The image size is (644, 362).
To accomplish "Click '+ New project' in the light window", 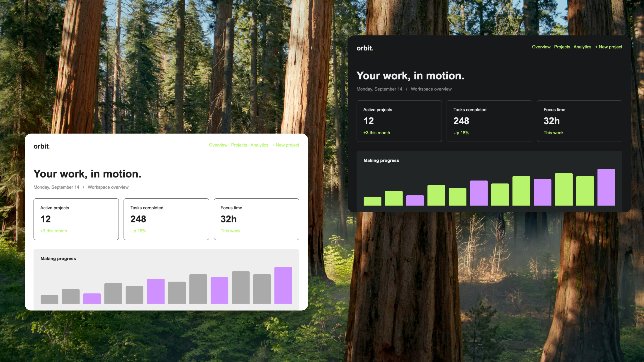I will pyautogui.click(x=285, y=145).
